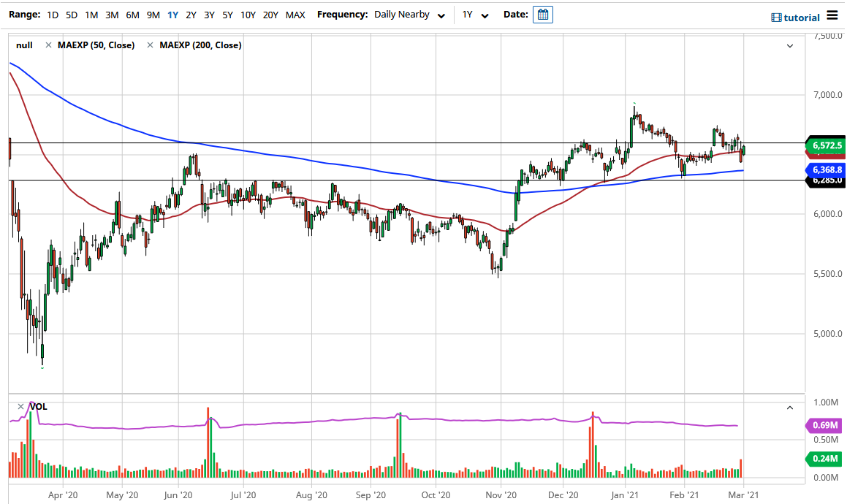This screenshot has width=847, height=504.
Task: Select the MAX range option
Action: (x=295, y=14)
